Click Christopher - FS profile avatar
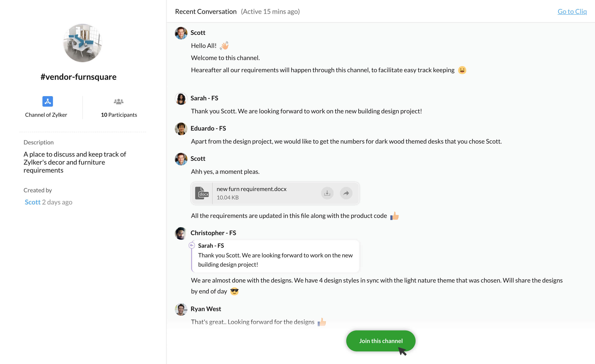 (x=181, y=233)
